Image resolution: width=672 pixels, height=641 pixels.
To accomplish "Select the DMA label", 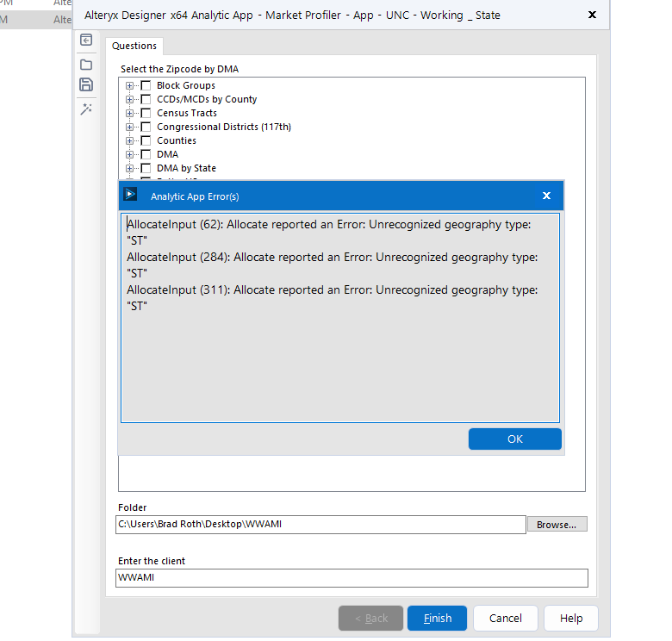I will point(168,154).
